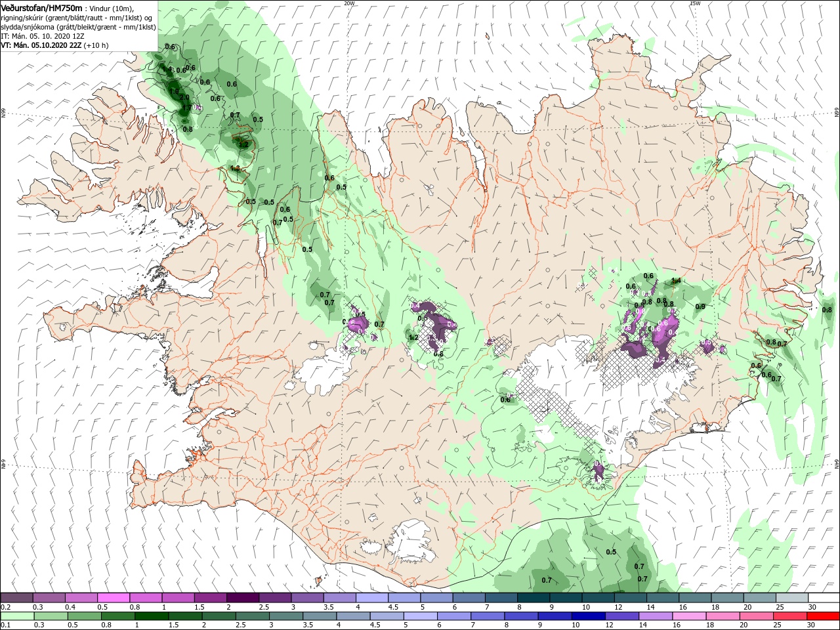The image size is (840, 630).
Task: Click the pale gray 25 swatch in upper row
Action: click(x=792, y=598)
